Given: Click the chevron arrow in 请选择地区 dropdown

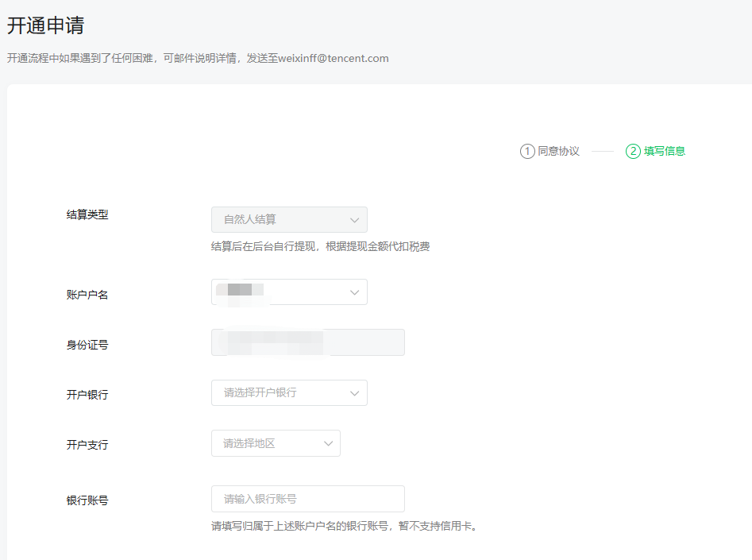Looking at the screenshot, I should (328, 443).
